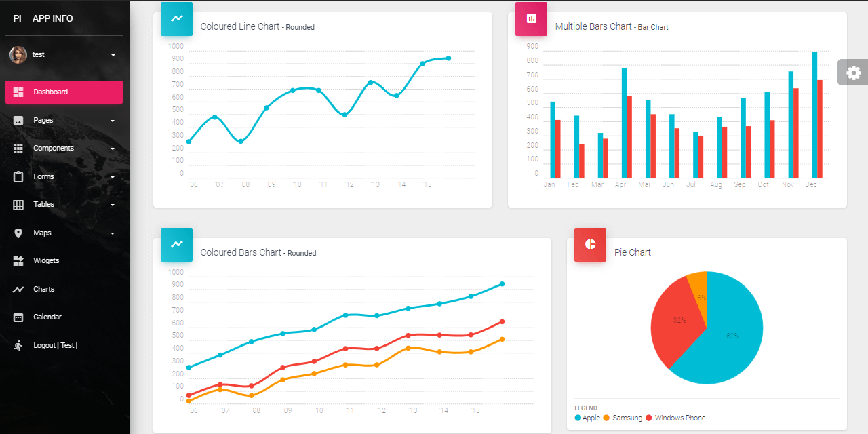Click the Windows Phone legend color dot
Image resolution: width=868 pixels, height=434 pixels.
pos(649,418)
